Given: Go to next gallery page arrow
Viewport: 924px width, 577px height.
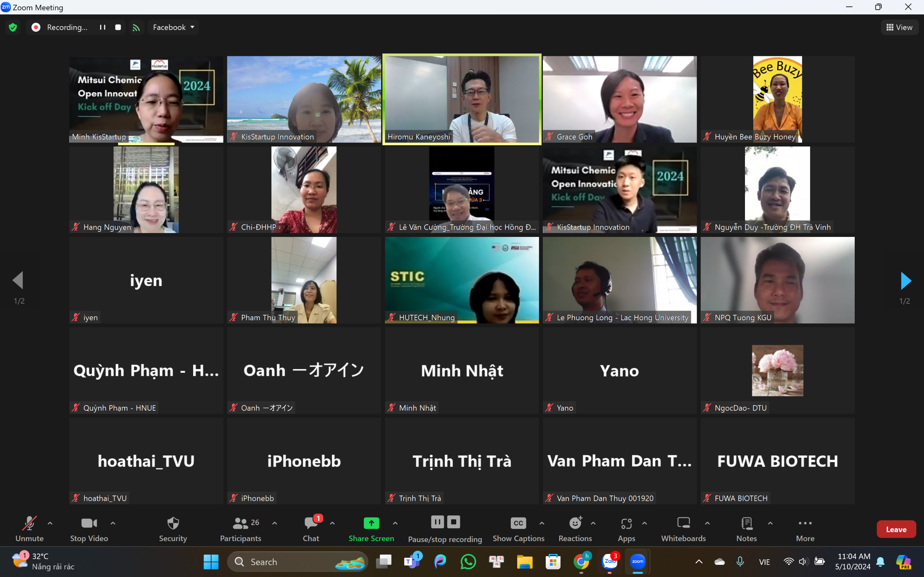Looking at the screenshot, I should pyautogui.click(x=905, y=281).
